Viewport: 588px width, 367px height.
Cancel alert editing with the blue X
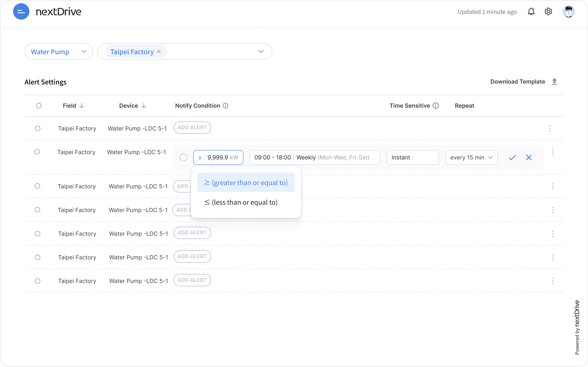(529, 158)
